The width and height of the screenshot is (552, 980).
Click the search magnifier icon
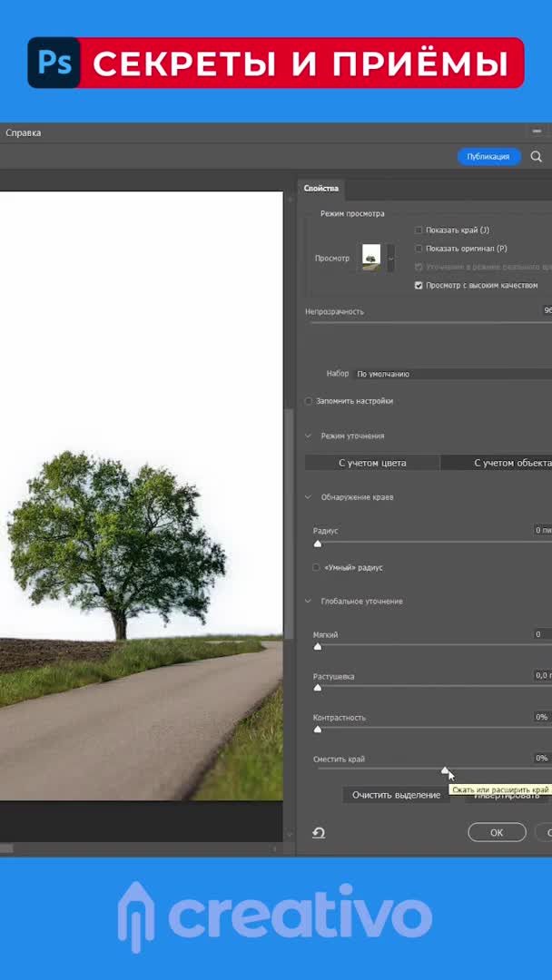(537, 157)
